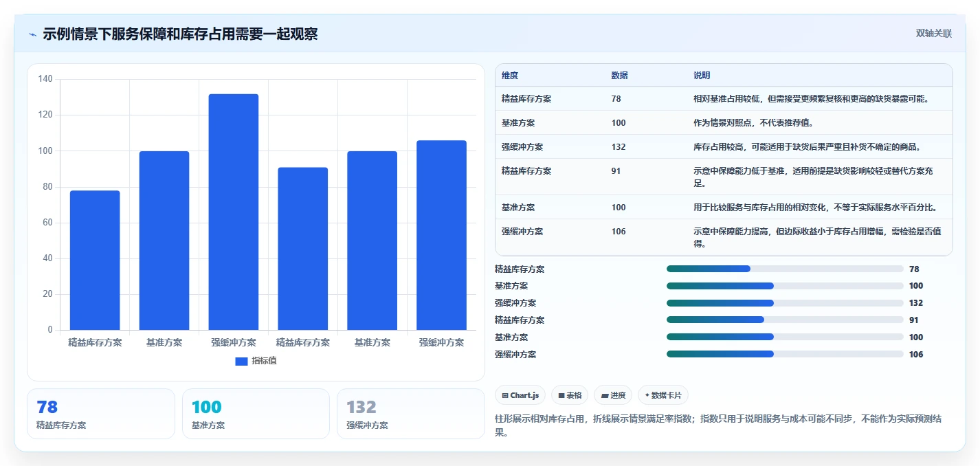The image size is (980, 466).
Task: Click the footnote beginning 柱形展示相对库存占用
Action: click(x=720, y=425)
